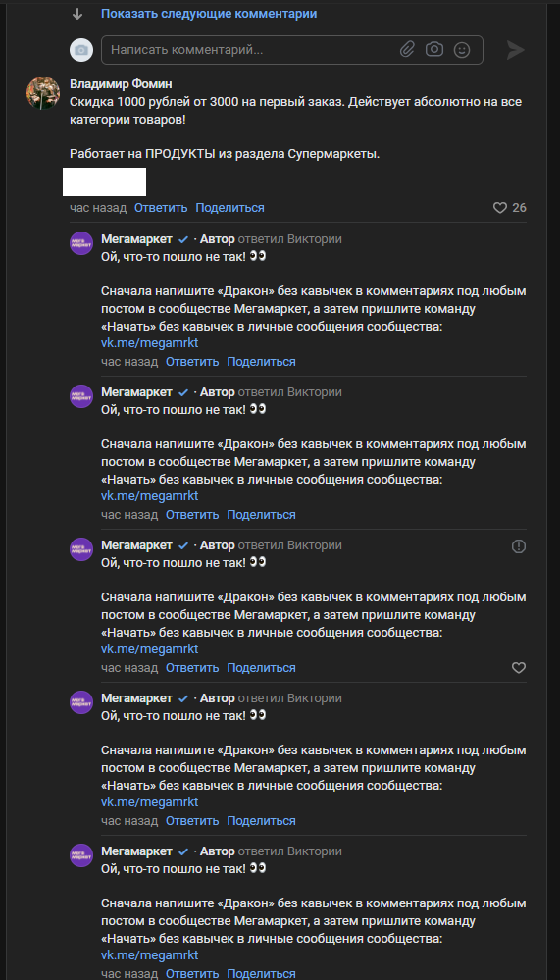
Task: Send comment with the arrow icon
Action: (x=515, y=50)
